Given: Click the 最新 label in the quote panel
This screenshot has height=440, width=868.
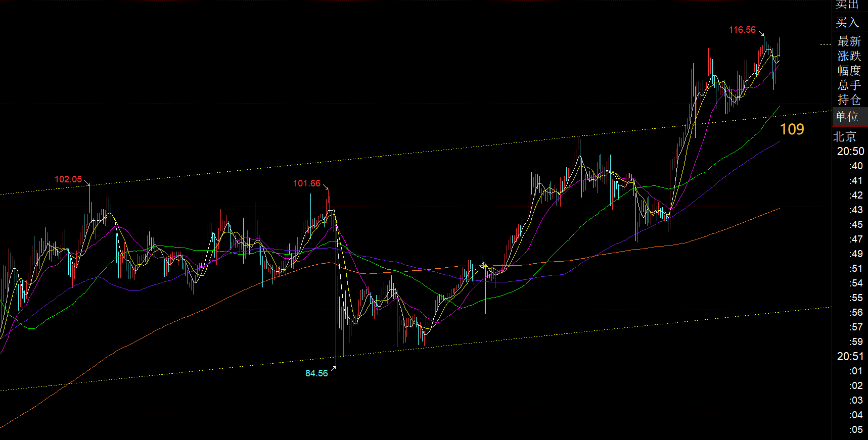Looking at the screenshot, I should point(849,41).
